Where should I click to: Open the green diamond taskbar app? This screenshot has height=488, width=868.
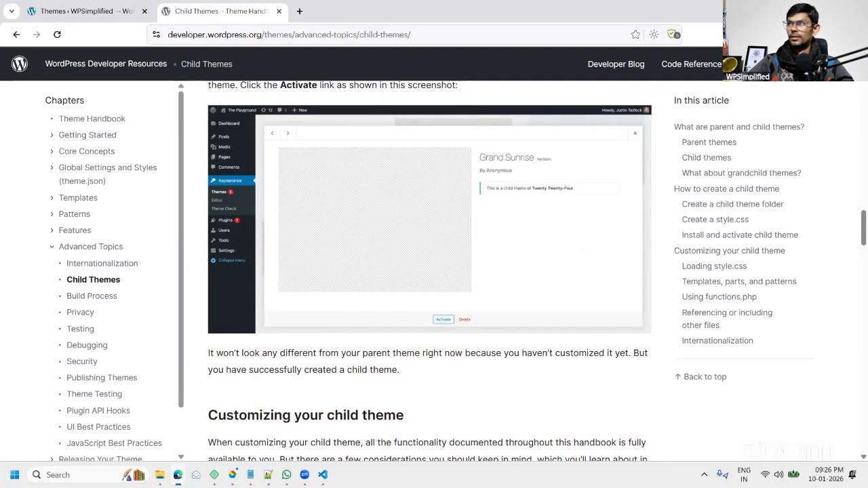[214, 474]
